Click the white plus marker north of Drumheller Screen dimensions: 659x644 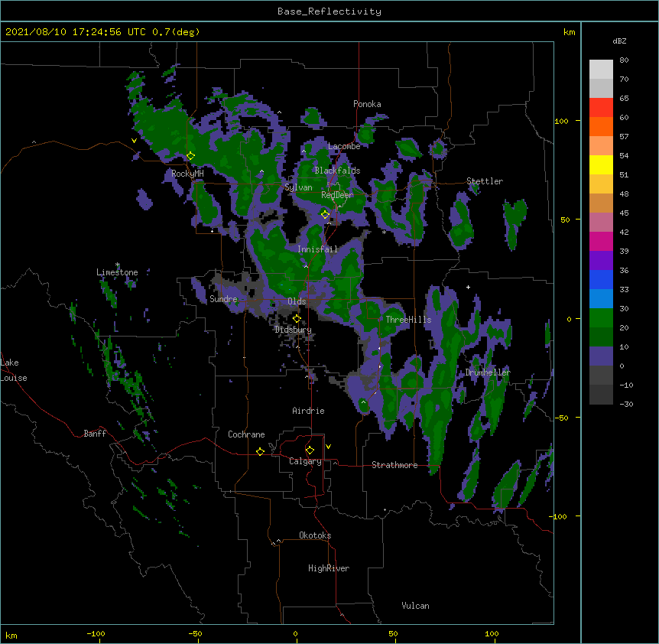[468, 287]
